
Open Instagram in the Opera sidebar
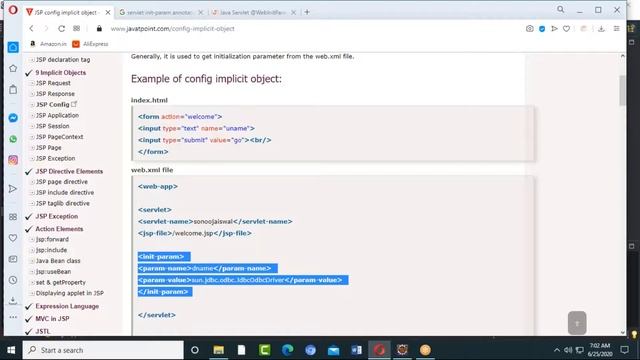[x=13, y=160]
